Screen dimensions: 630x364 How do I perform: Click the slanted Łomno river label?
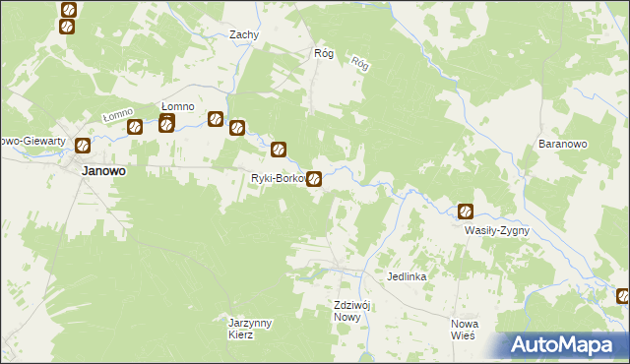118,115
